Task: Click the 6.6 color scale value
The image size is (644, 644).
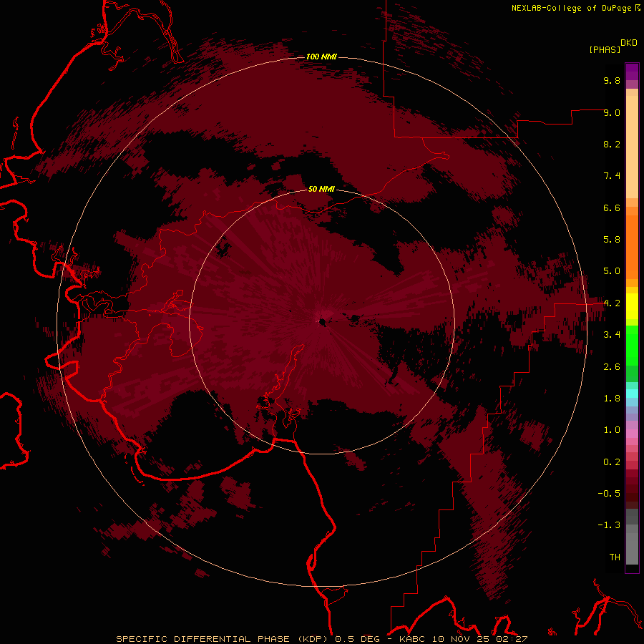Action: coord(612,208)
